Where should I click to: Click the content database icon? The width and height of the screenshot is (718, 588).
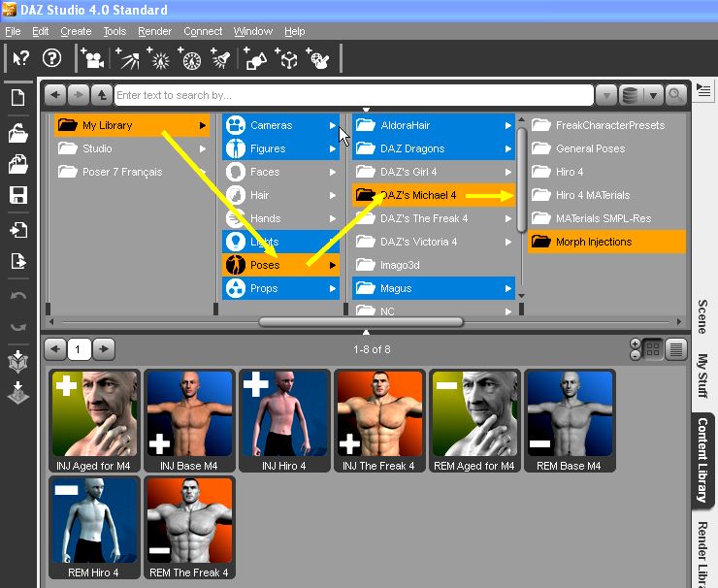tap(630, 95)
